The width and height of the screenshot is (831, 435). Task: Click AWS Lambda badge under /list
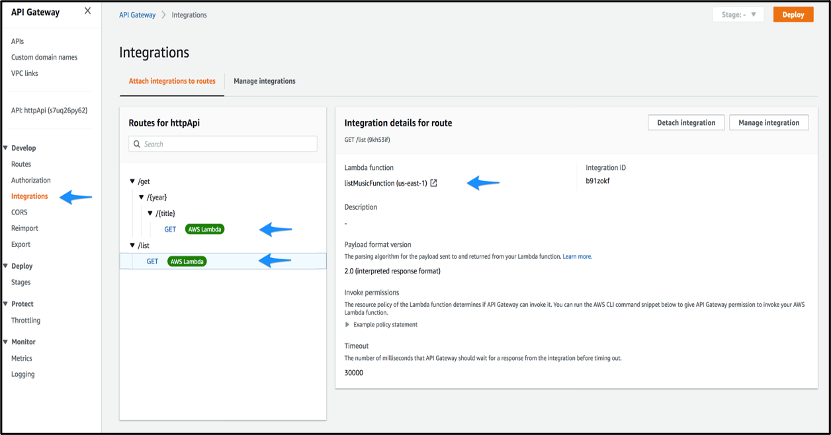pos(187,261)
